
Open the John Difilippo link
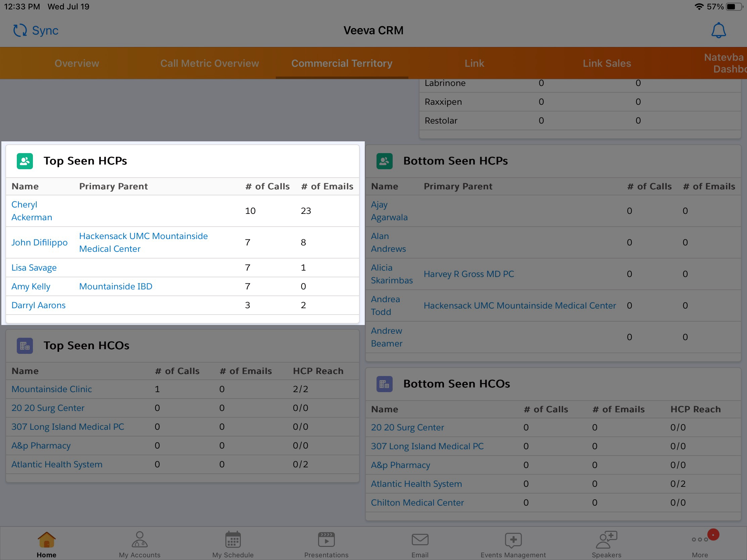pyautogui.click(x=39, y=242)
